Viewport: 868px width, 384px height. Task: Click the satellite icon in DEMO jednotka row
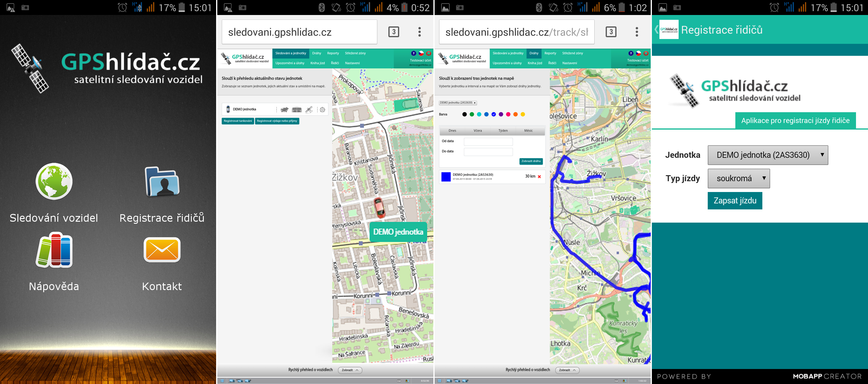pyautogui.click(x=309, y=109)
